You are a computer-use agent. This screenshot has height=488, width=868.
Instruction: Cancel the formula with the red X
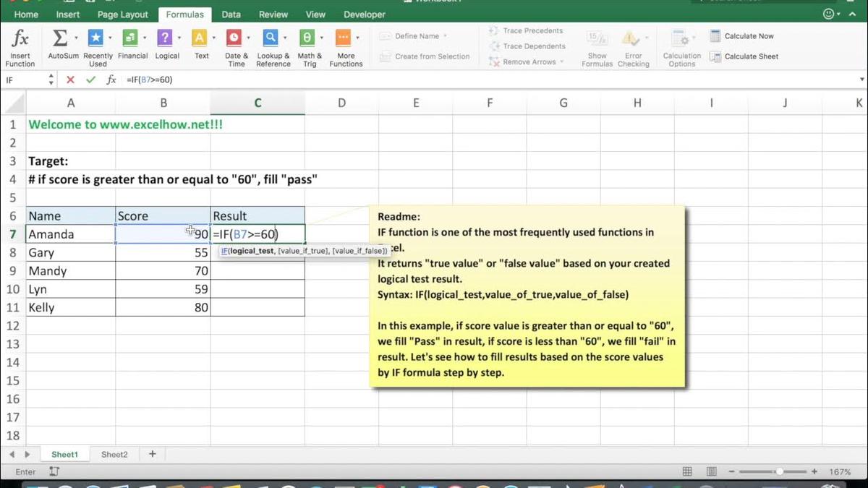pyautogui.click(x=69, y=80)
